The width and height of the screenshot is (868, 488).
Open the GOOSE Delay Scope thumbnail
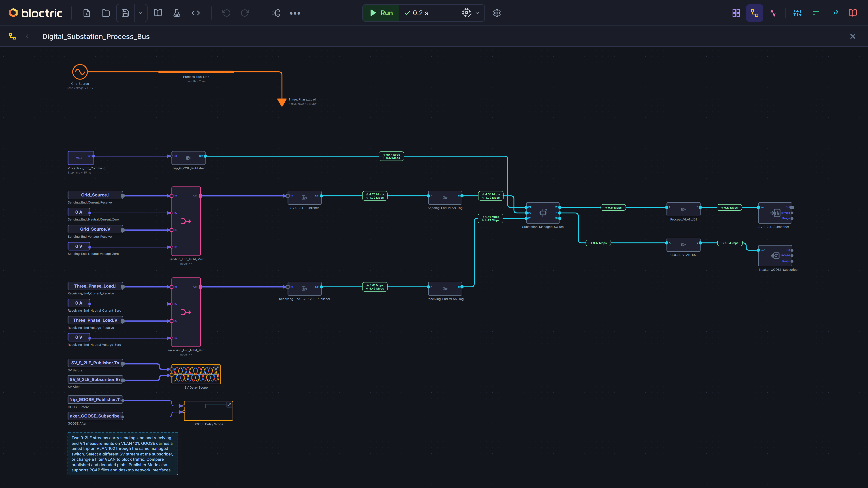tap(208, 411)
